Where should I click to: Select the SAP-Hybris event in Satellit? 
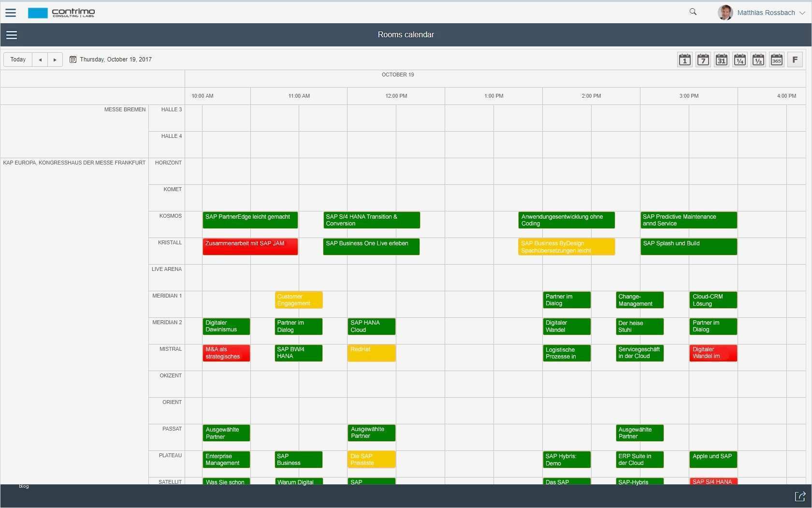pyautogui.click(x=640, y=481)
